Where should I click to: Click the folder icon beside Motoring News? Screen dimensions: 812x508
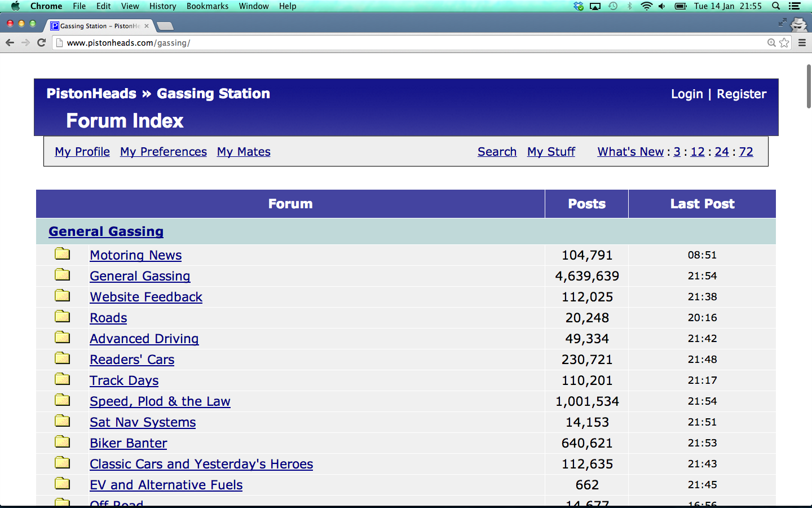pos(63,254)
